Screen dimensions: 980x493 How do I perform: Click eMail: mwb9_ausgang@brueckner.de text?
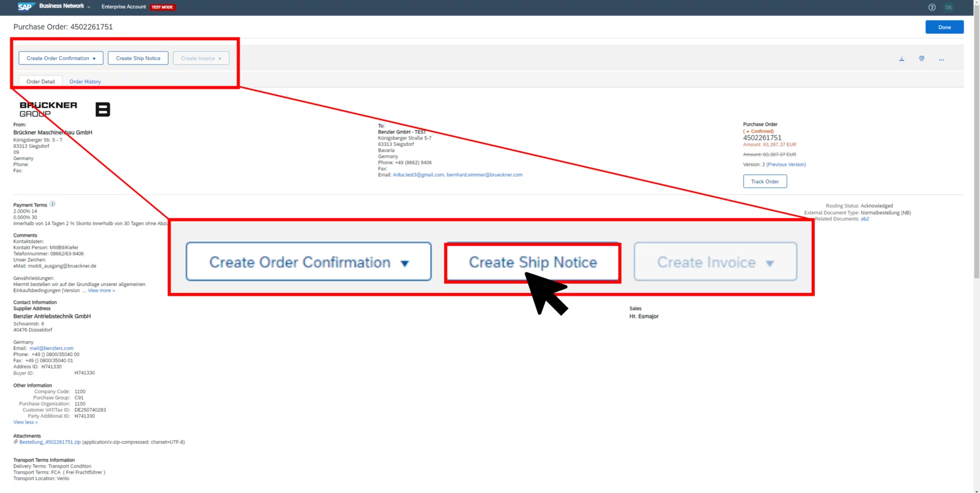point(55,266)
